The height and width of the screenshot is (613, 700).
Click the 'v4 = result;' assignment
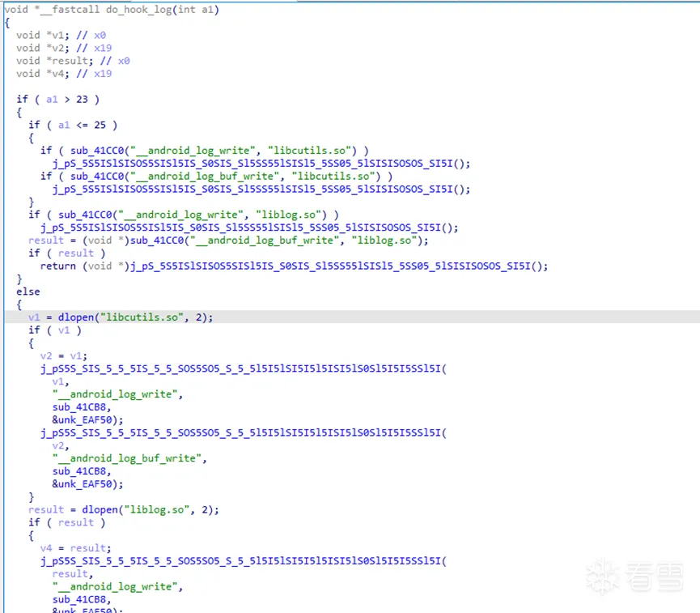(76, 548)
